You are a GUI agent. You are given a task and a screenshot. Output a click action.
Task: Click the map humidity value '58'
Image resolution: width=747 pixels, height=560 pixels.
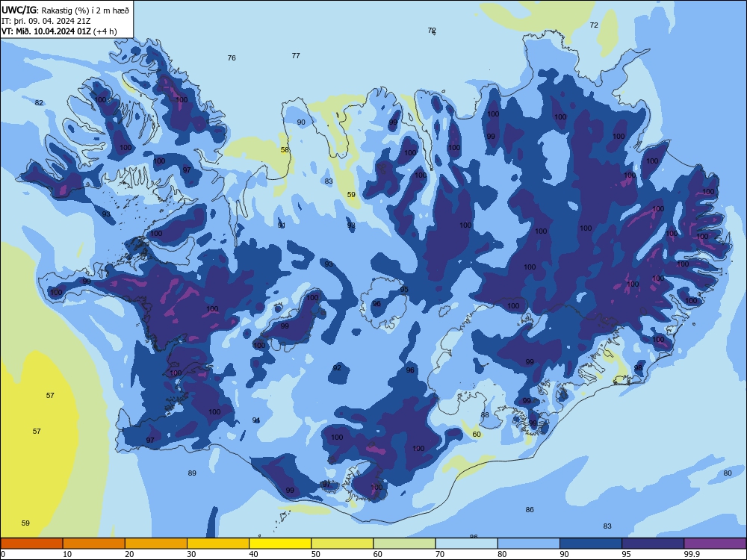click(285, 149)
